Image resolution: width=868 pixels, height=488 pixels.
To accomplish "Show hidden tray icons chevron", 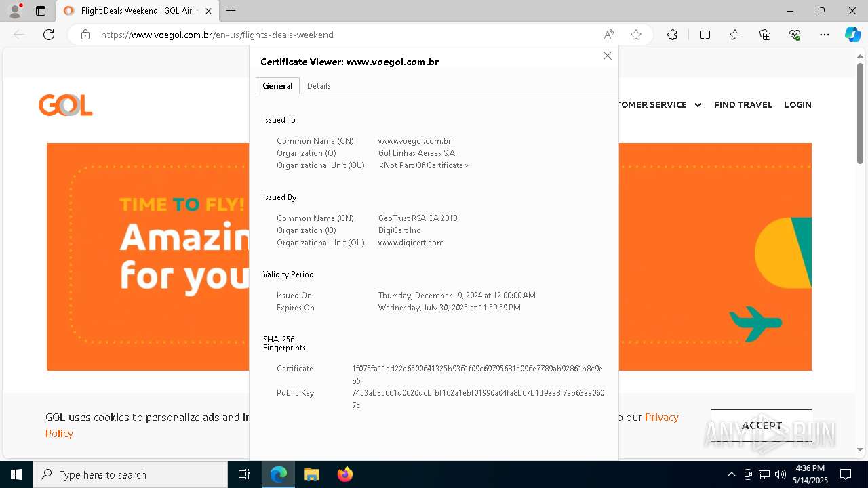I will tap(731, 474).
